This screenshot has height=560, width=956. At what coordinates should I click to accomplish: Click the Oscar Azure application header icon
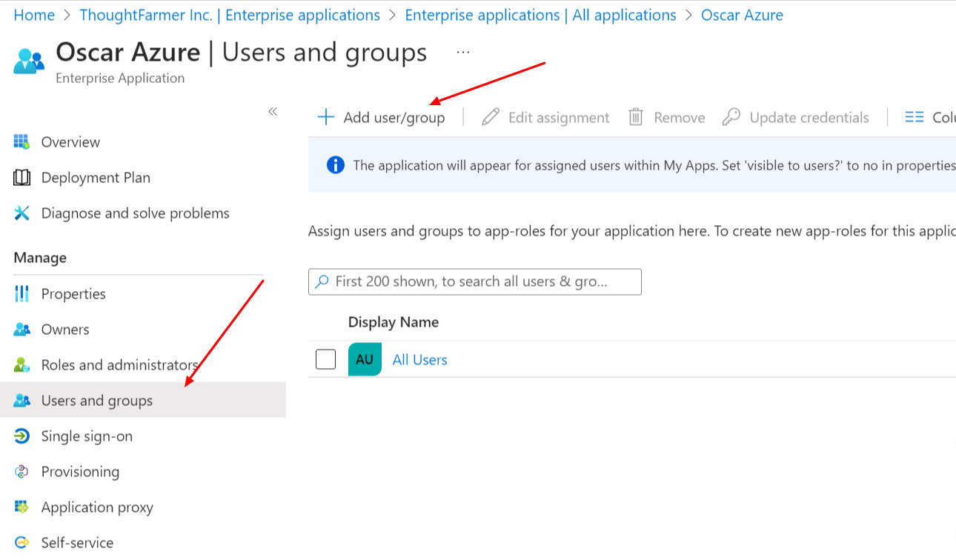click(30, 61)
